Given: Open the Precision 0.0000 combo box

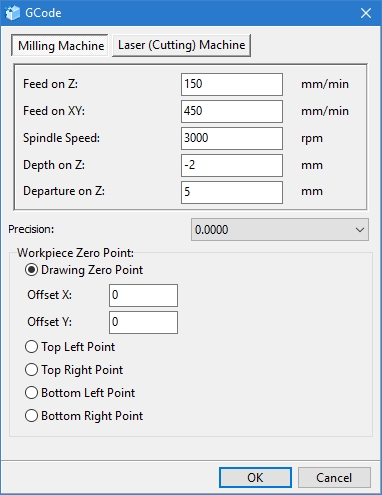Looking at the screenshot, I should point(280,230).
